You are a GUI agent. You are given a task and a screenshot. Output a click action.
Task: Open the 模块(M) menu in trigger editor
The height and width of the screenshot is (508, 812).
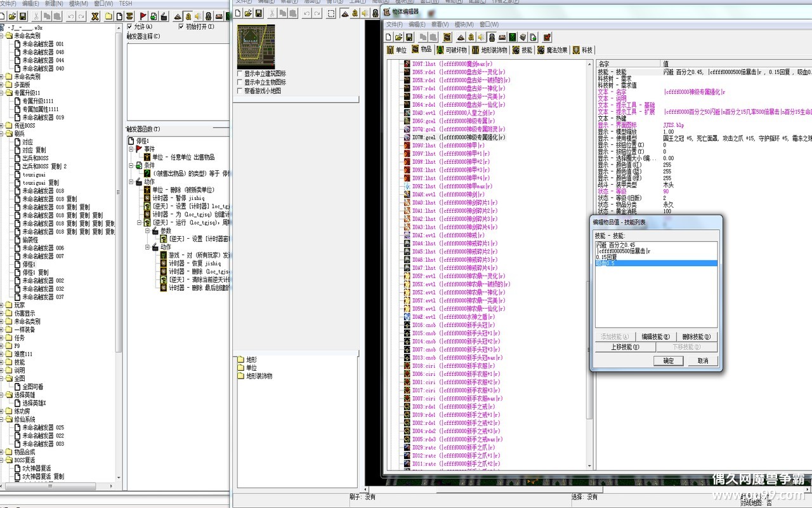tap(78, 4)
